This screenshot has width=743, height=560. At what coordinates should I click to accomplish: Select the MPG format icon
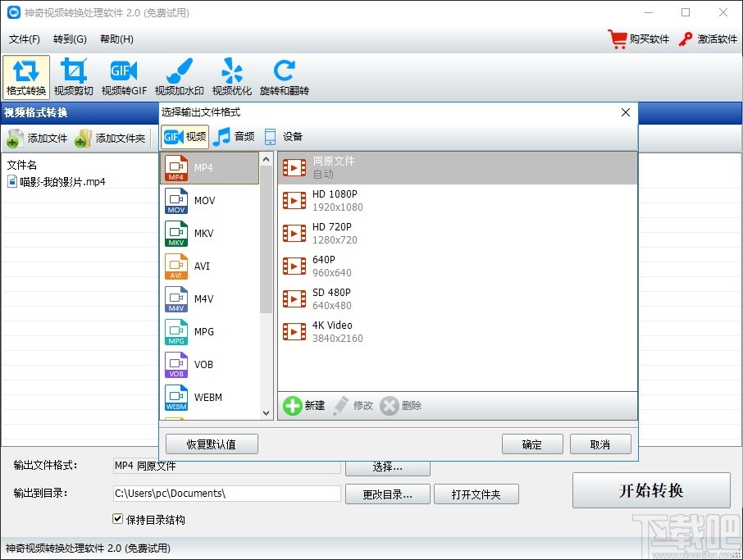(x=176, y=331)
